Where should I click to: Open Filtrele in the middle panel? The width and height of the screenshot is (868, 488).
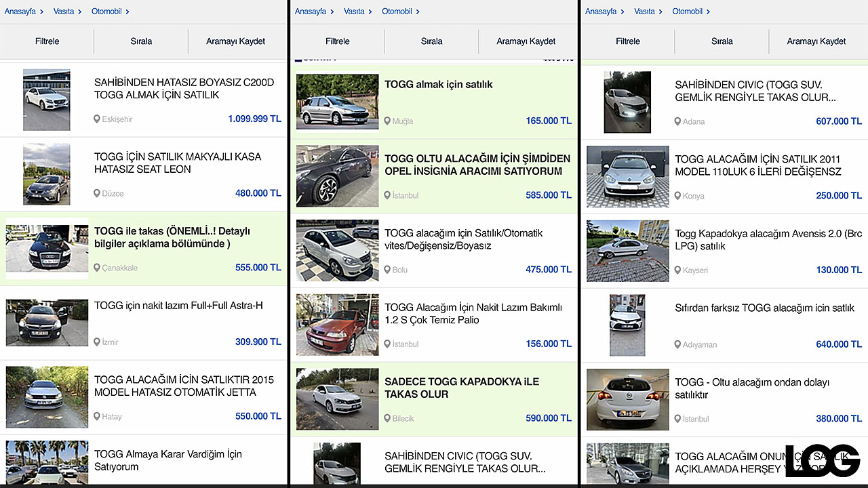tap(337, 41)
